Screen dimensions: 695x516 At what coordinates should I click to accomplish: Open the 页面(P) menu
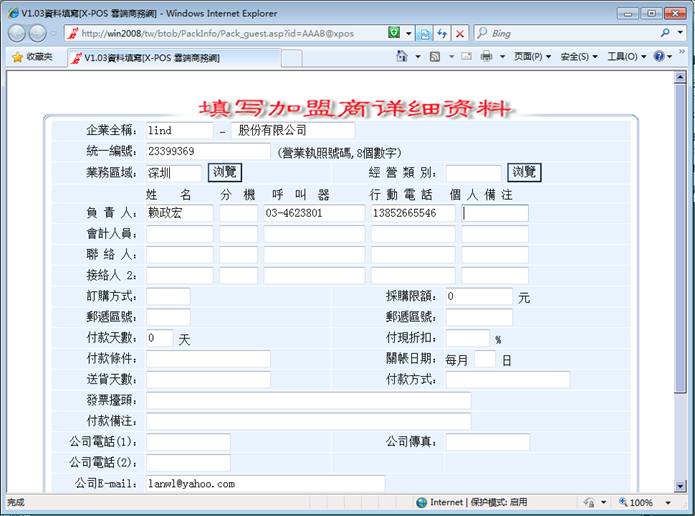[532, 57]
